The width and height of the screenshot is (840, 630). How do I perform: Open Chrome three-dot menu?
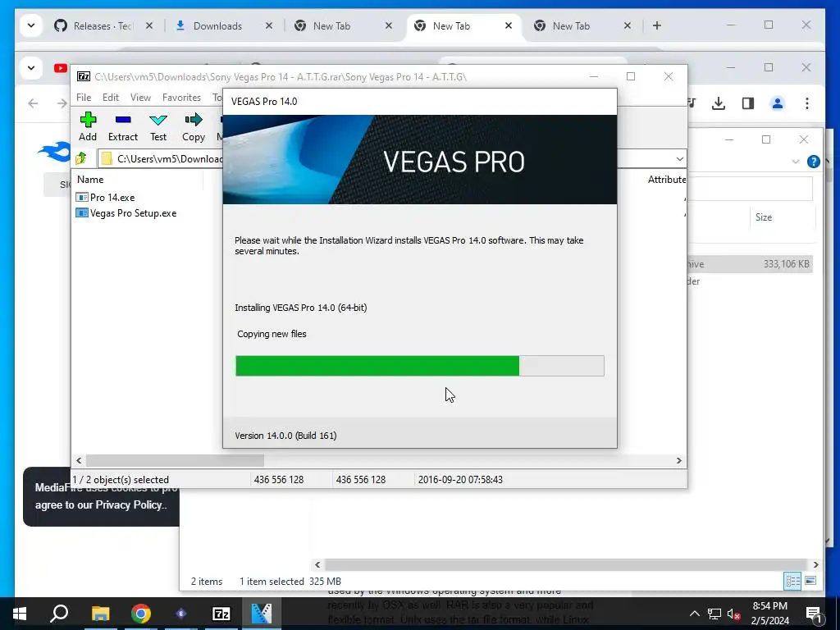click(x=807, y=103)
